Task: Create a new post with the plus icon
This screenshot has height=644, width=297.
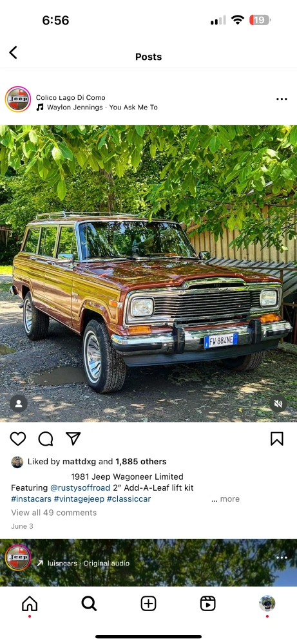Action: point(148,603)
